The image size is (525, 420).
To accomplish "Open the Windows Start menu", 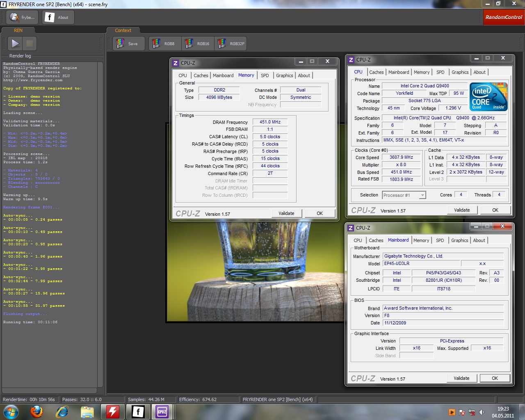I will pyautogui.click(x=11, y=412).
